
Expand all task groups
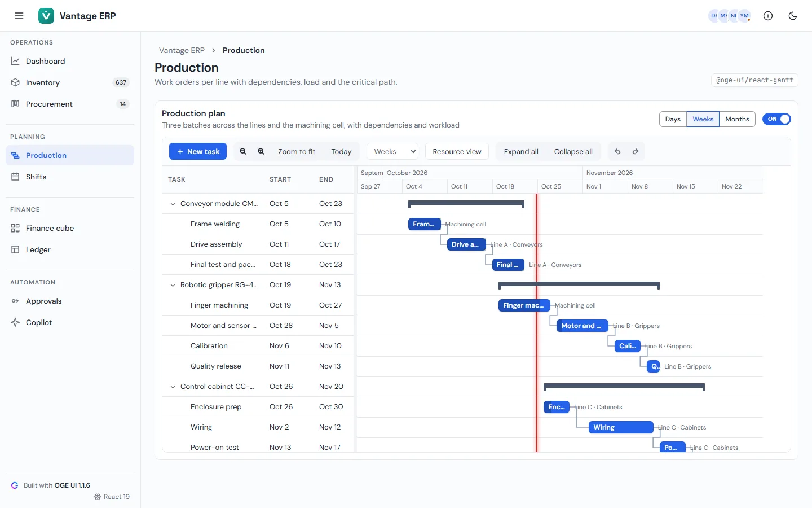(521, 151)
